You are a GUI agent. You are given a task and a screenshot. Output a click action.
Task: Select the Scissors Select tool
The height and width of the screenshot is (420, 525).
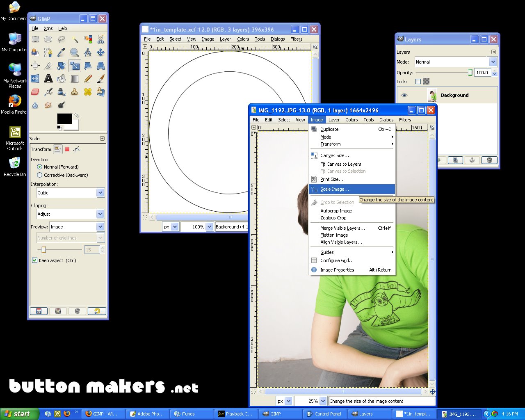(x=100, y=39)
